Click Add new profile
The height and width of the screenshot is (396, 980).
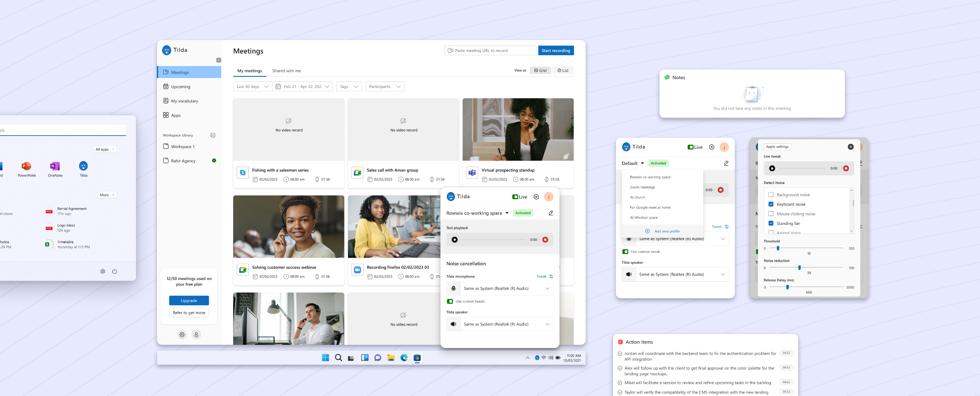[x=662, y=231]
